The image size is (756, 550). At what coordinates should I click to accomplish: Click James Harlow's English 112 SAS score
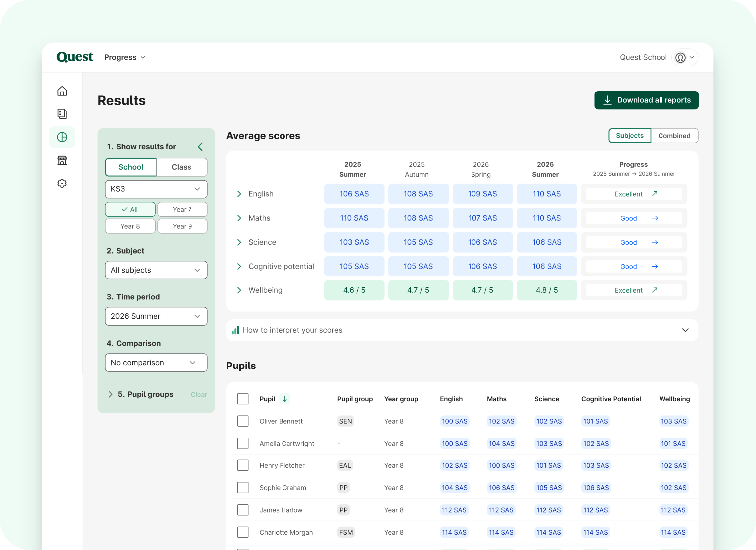(x=454, y=510)
